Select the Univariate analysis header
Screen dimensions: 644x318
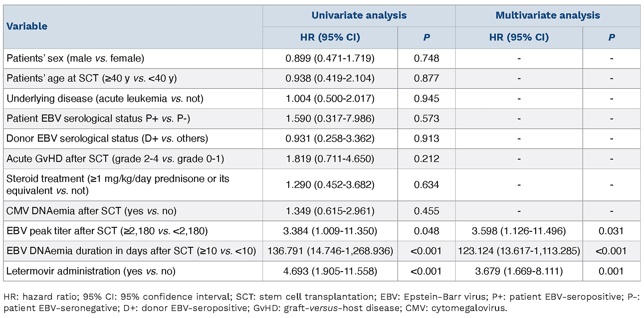click(359, 15)
